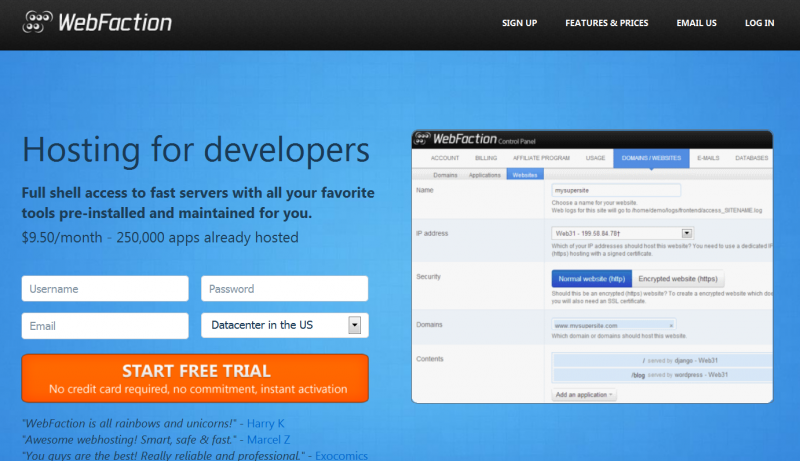Remove www.mysupersite.com domain with x
800x461 pixels.
pyautogui.click(x=671, y=325)
